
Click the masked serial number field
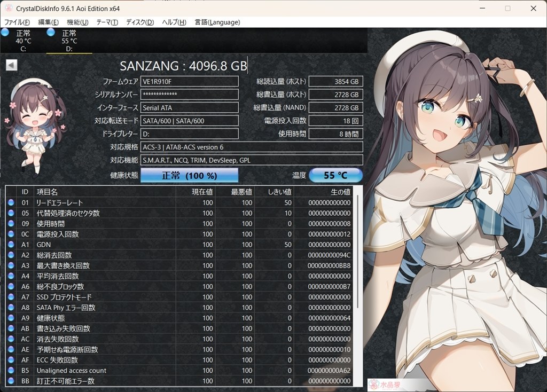(190, 95)
